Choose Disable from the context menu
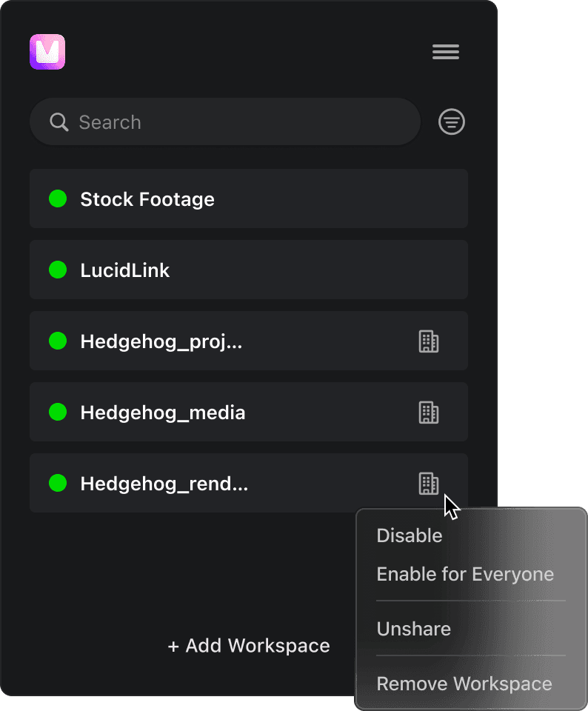588x711 pixels. [410, 535]
